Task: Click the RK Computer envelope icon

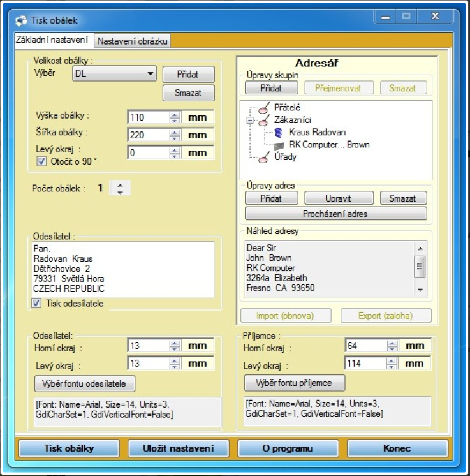Action: click(x=278, y=145)
